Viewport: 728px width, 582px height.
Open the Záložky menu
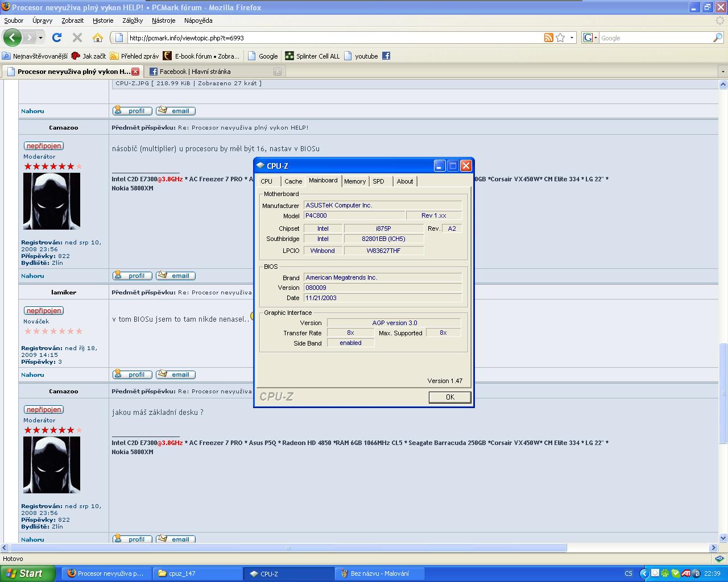click(133, 20)
